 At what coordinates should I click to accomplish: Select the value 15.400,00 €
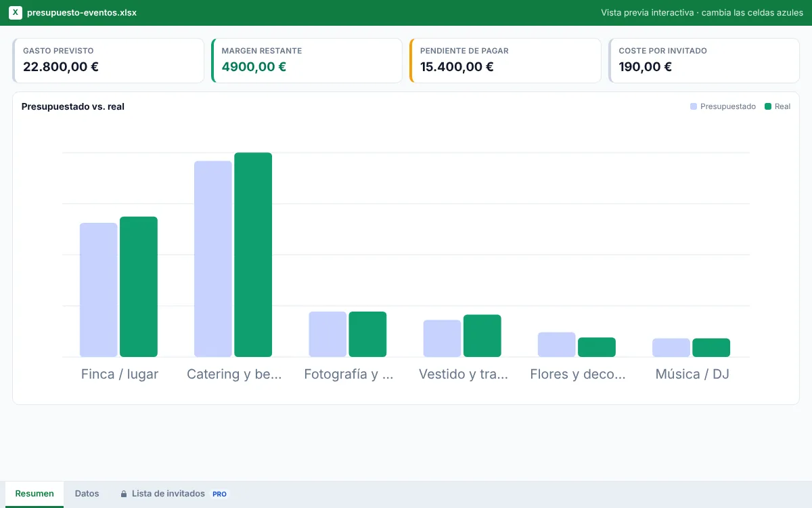coord(457,67)
